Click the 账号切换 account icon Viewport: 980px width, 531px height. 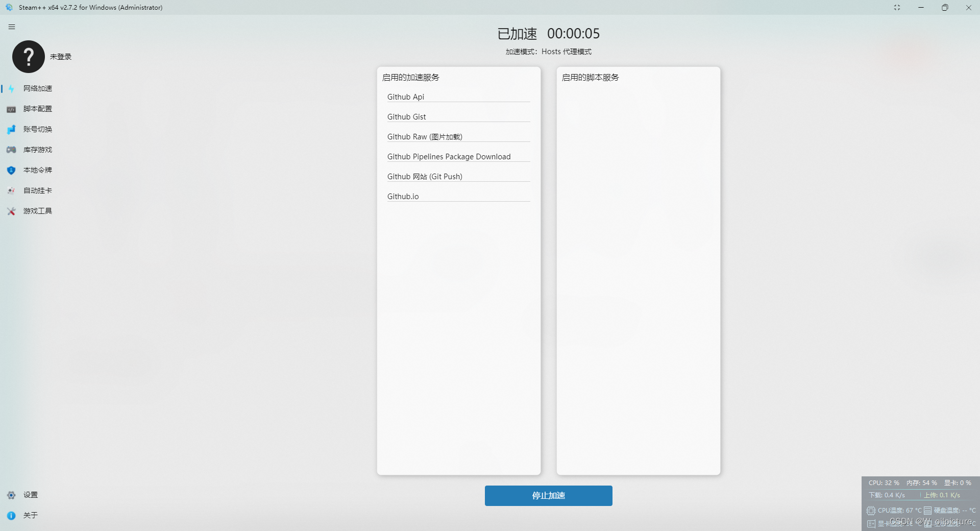tap(11, 130)
